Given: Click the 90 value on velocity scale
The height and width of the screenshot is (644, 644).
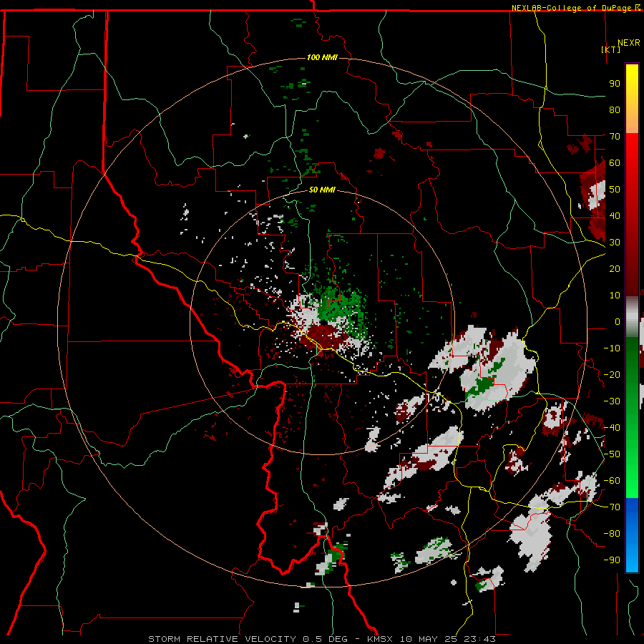Looking at the screenshot, I should (615, 84).
